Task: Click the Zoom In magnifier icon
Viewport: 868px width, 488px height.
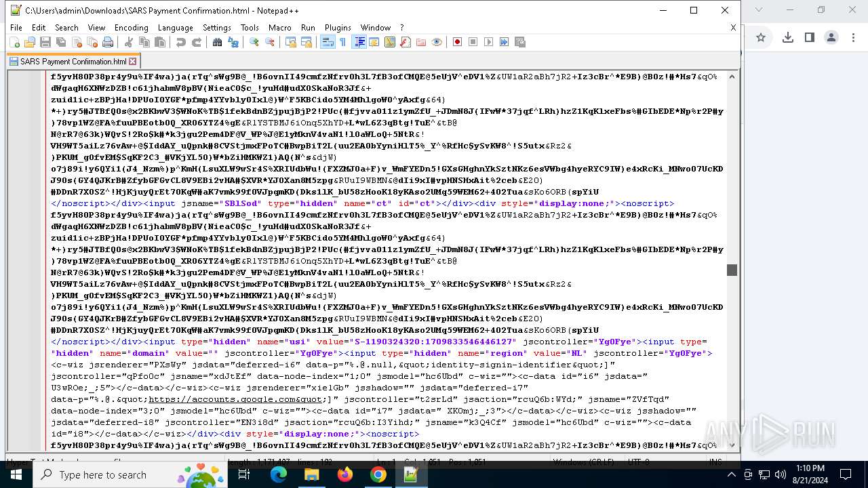Action: (254, 42)
